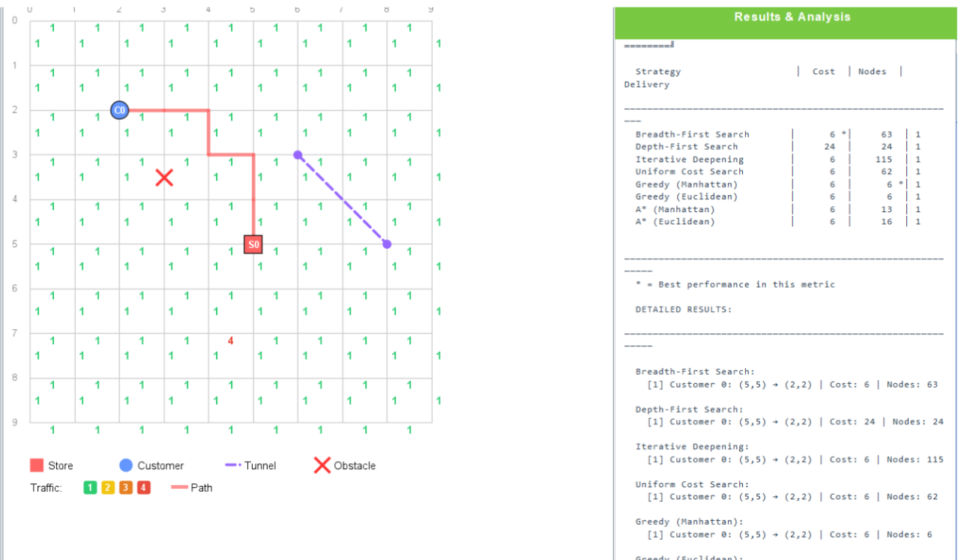Click the lower purple tunnel endpoint
Viewport: 973px width, 560px height.
[x=387, y=244]
